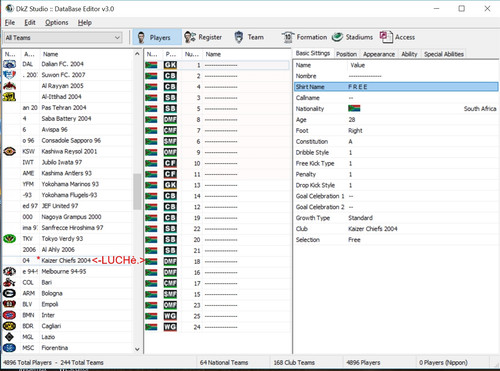Open the Options menu
The height and width of the screenshot is (371, 500).
57,23
